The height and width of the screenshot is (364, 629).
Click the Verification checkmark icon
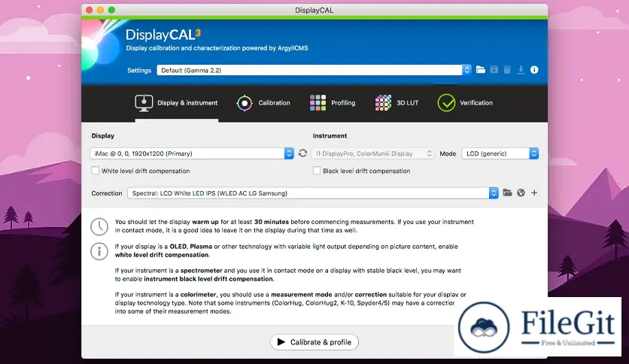tap(446, 103)
